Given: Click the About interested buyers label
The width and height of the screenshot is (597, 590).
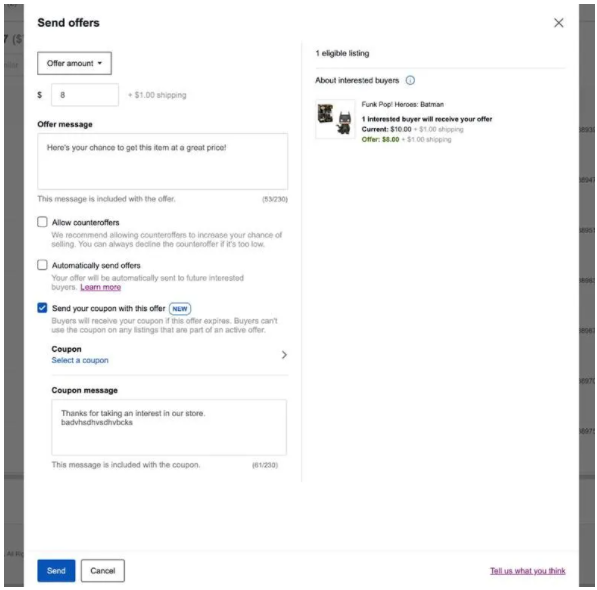Looking at the screenshot, I should 357,80.
